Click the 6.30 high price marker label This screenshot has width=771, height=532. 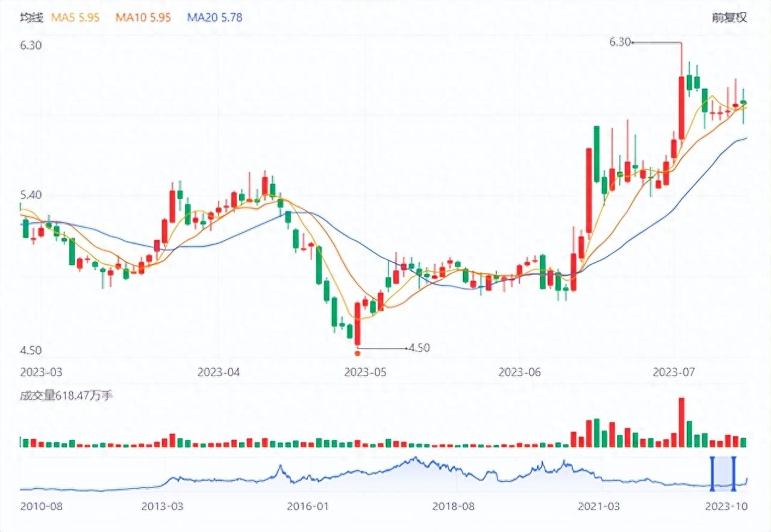tap(620, 42)
